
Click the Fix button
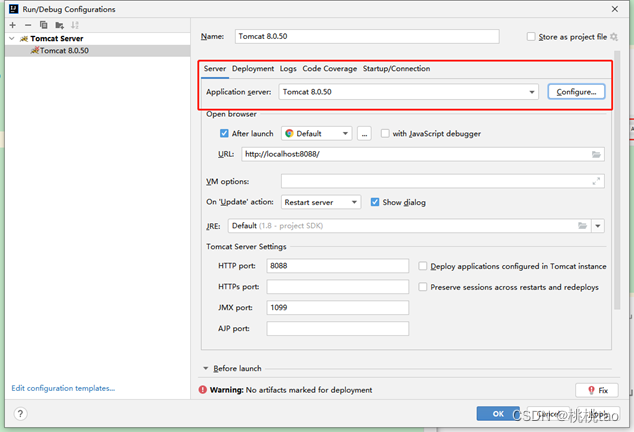coord(597,390)
